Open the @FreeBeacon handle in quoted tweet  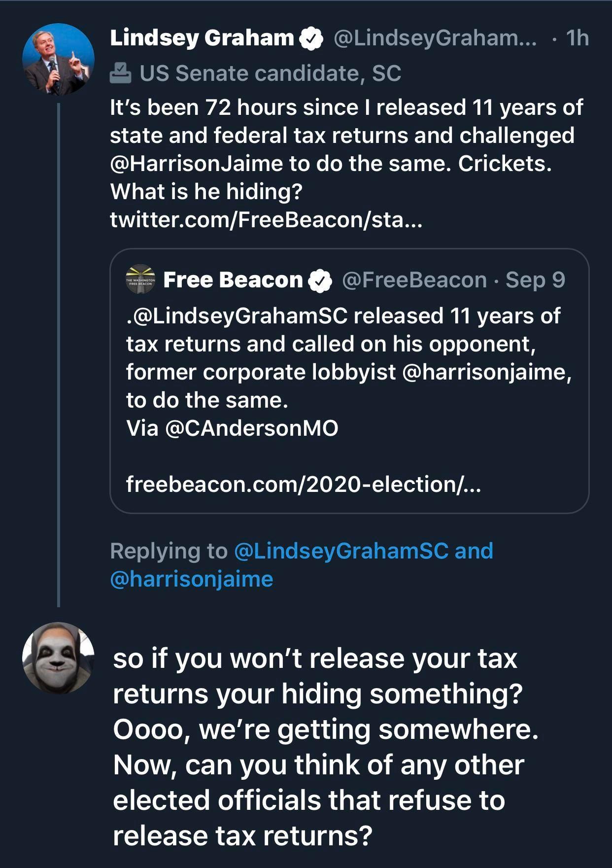[x=414, y=280]
